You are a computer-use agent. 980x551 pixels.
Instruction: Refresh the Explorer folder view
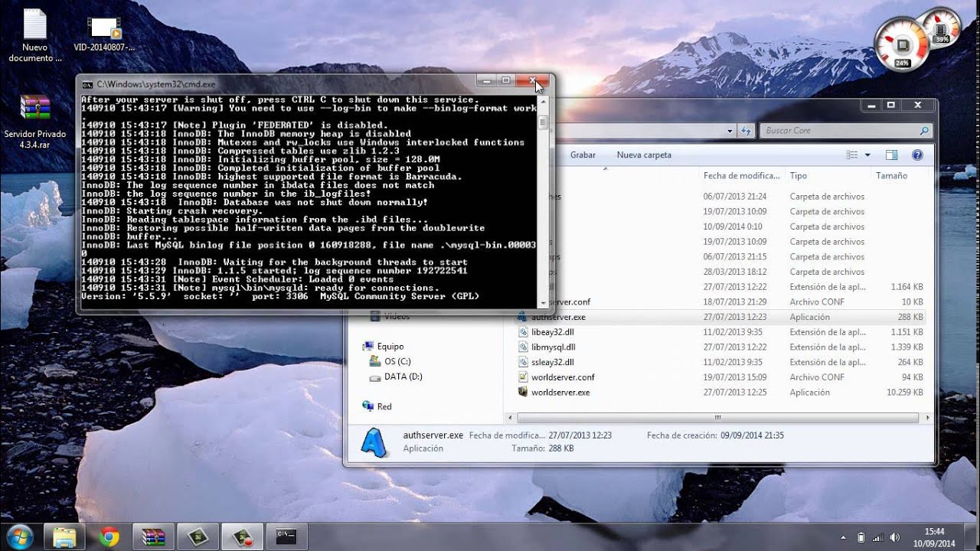tap(746, 131)
